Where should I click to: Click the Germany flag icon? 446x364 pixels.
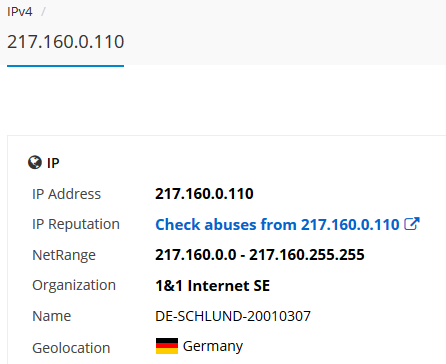167,346
